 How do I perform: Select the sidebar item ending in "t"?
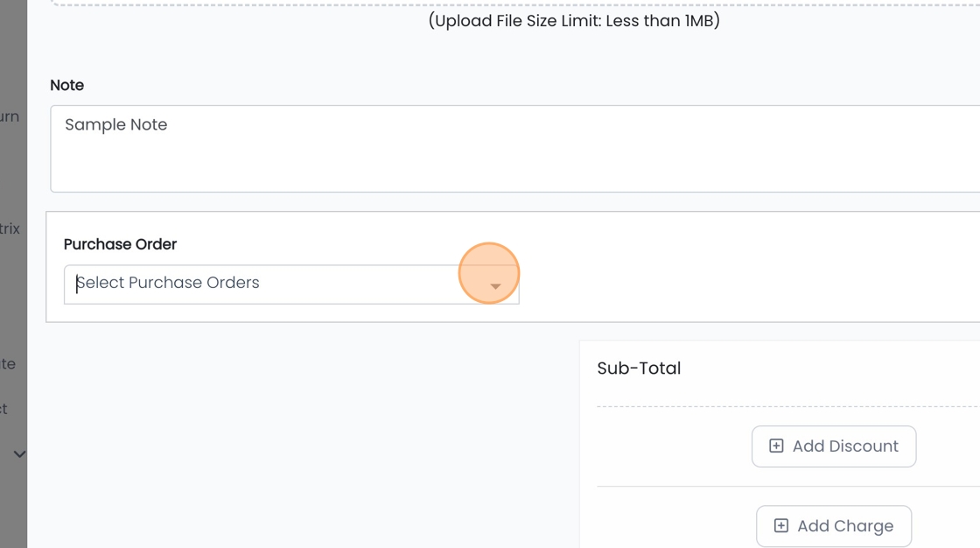coord(4,409)
